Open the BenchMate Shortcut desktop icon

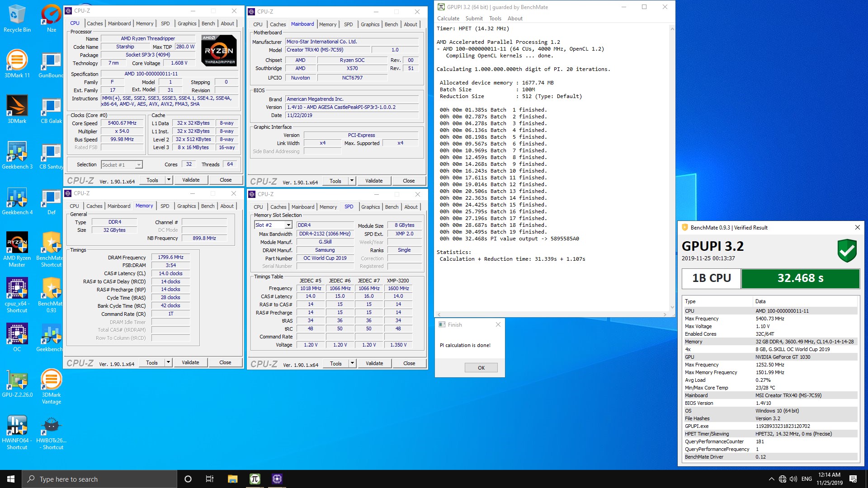tap(51, 249)
